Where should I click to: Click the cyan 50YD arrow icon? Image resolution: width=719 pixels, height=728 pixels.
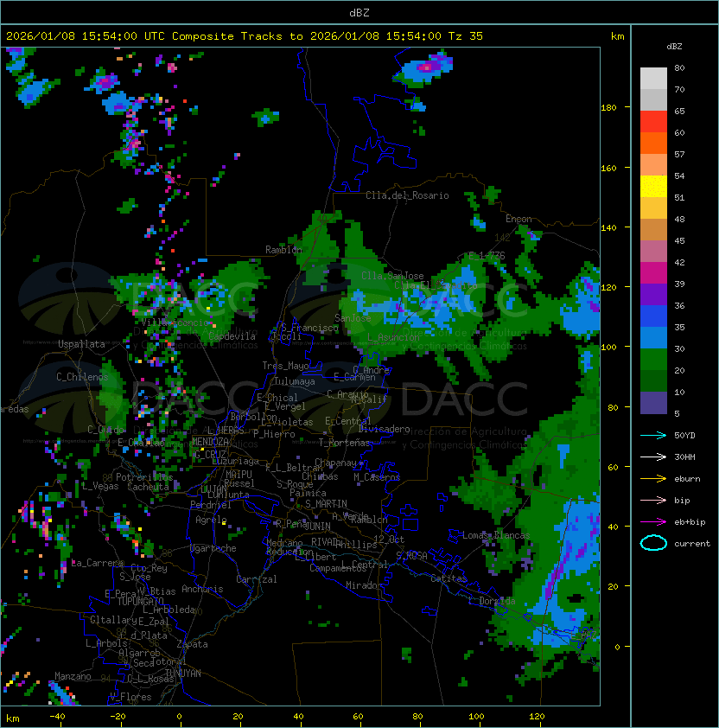tap(653, 435)
